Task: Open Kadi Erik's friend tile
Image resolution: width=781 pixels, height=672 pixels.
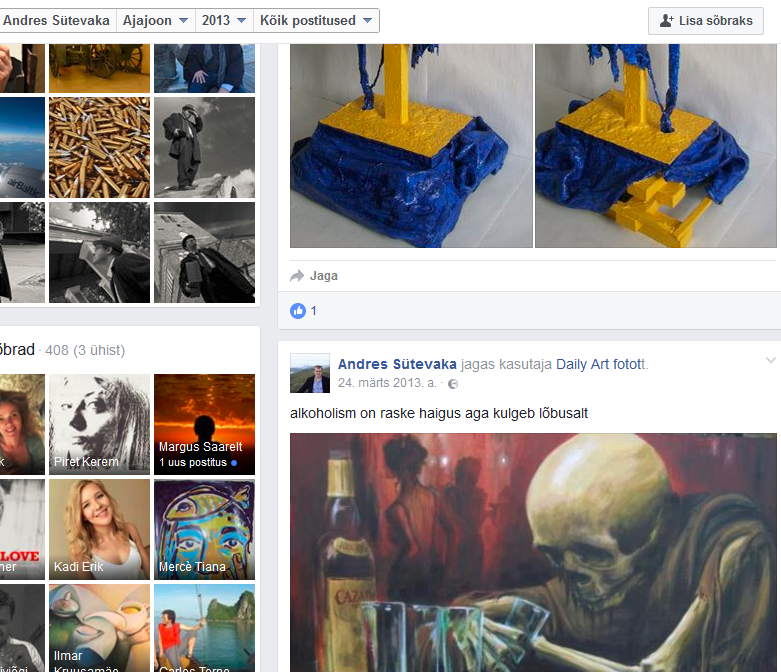Action: pos(100,530)
